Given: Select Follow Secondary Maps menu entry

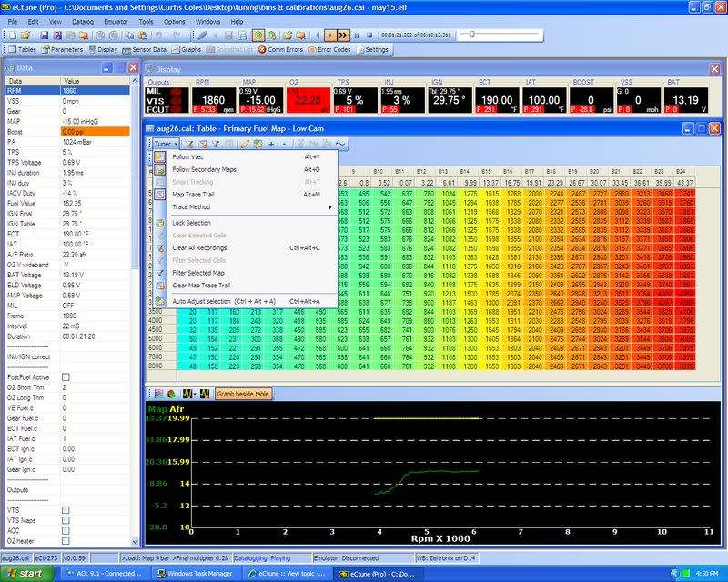Looking at the screenshot, I should (x=245, y=169).
